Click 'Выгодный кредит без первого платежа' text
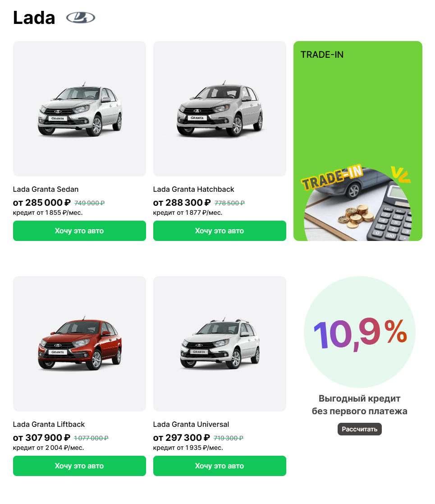 (360, 405)
